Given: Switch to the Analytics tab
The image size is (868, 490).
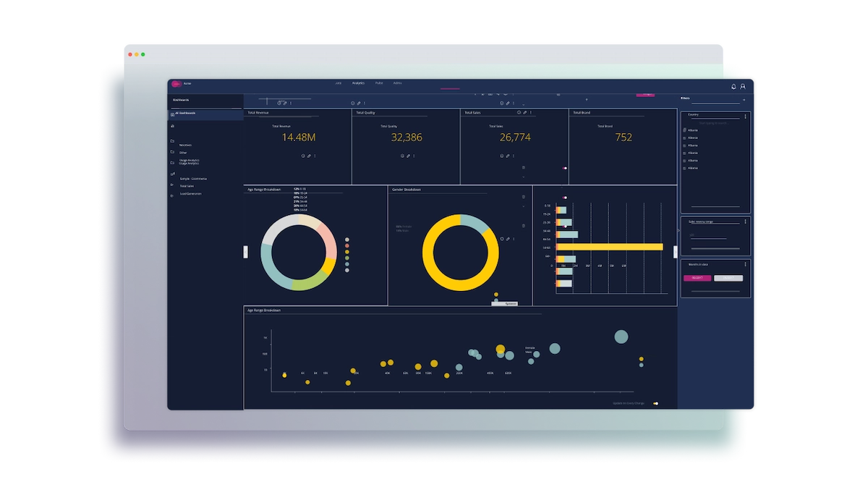Looking at the screenshot, I should pos(358,83).
